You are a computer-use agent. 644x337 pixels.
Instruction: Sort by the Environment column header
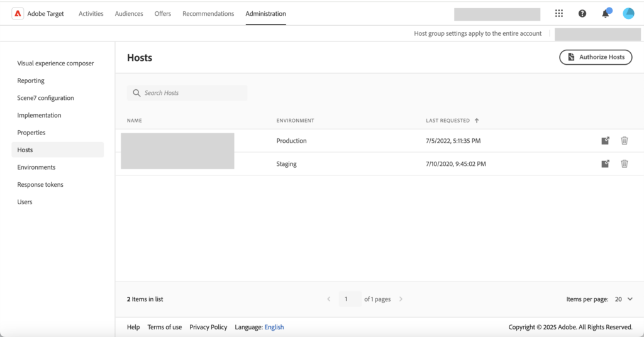[296, 121]
